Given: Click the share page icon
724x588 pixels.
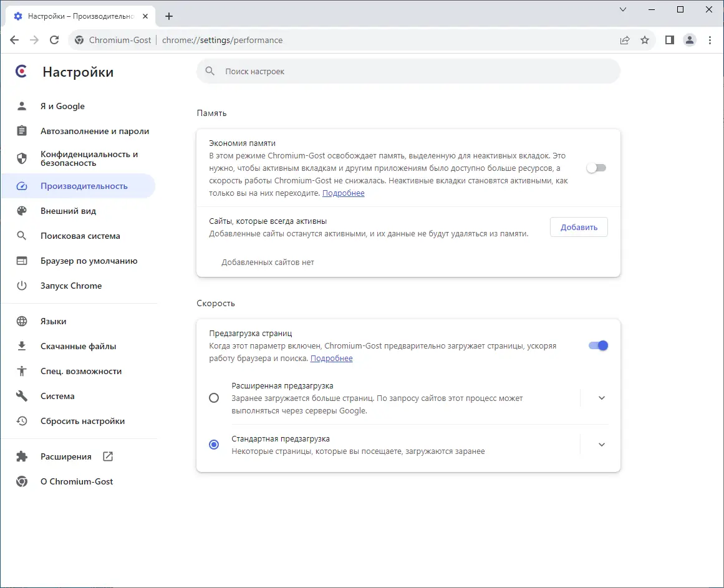Looking at the screenshot, I should point(625,40).
